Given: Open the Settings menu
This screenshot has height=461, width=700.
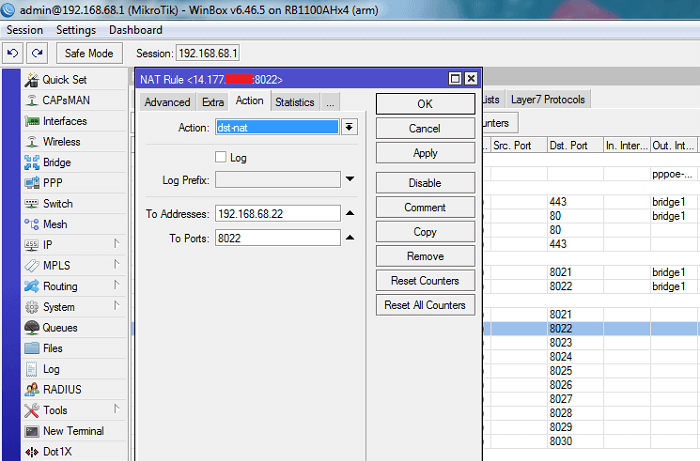Looking at the screenshot, I should [76, 30].
